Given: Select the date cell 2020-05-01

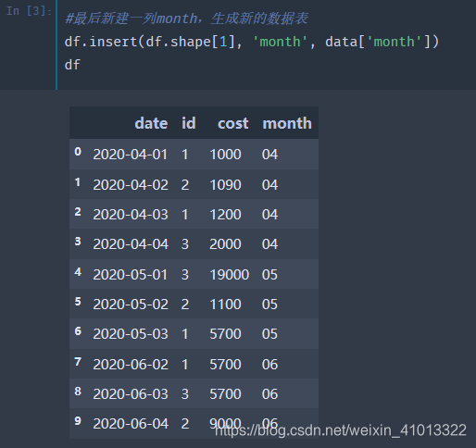Looking at the screenshot, I should tap(131, 275).
